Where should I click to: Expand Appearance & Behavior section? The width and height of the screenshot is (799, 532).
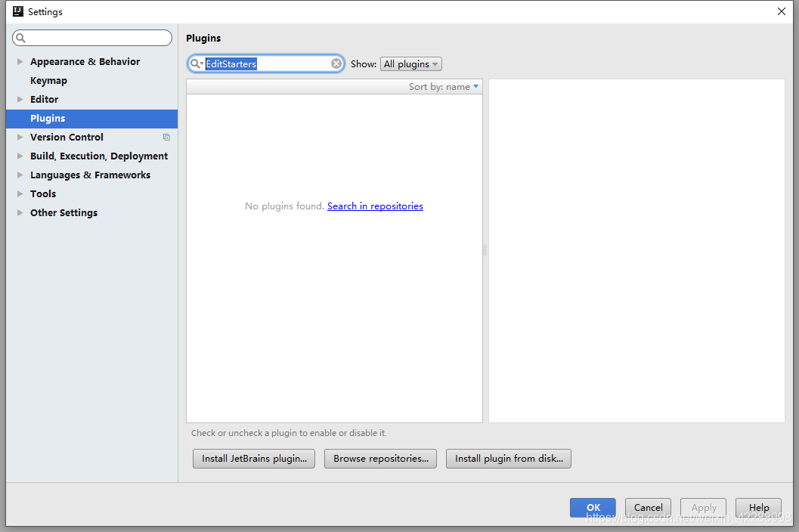pyautogui.click(x=20, y=62)
